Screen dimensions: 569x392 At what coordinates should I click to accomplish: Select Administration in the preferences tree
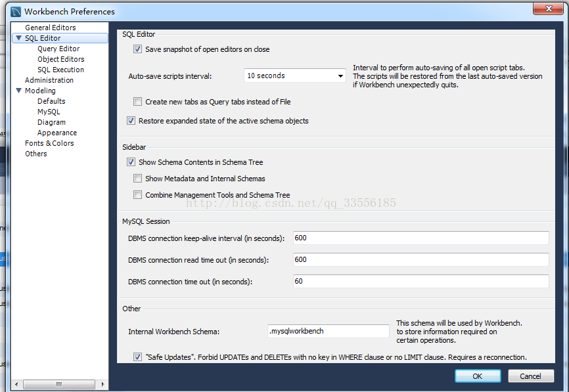pos(49,80)
